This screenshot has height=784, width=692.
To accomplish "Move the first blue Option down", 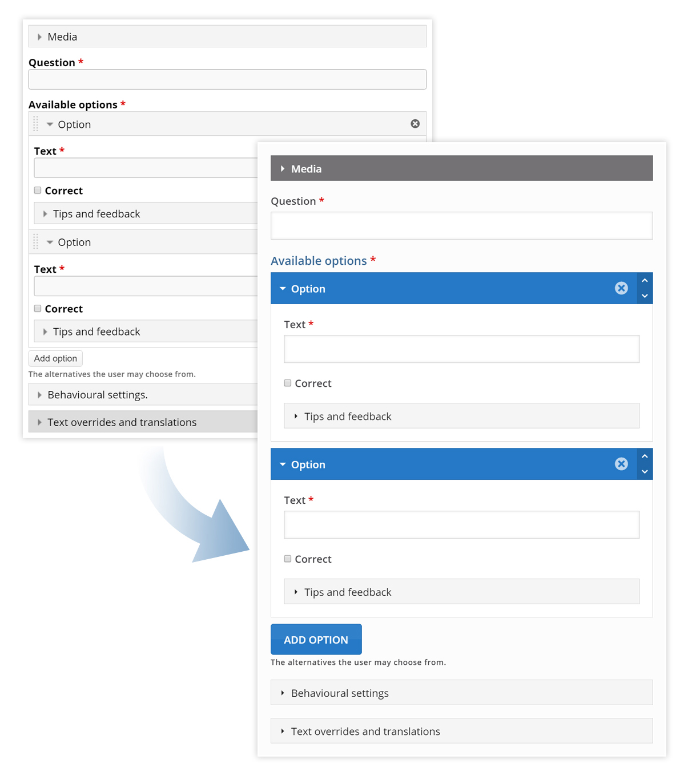I will pos(645,296).
